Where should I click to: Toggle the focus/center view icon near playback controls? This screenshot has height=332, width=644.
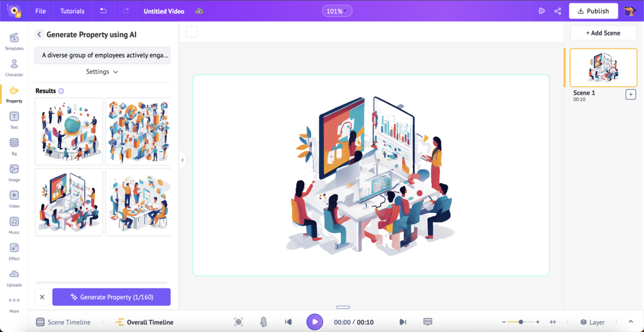239,322
